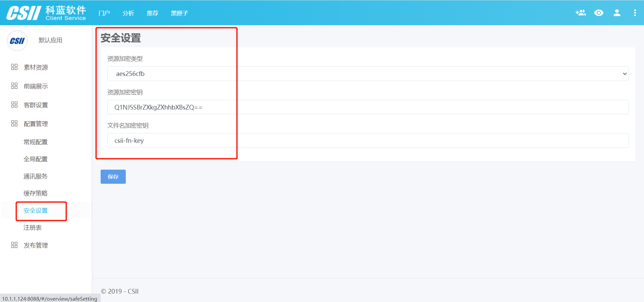
Task: Click the grid icon beside 客群设置
Action: [x=14, y=104]
